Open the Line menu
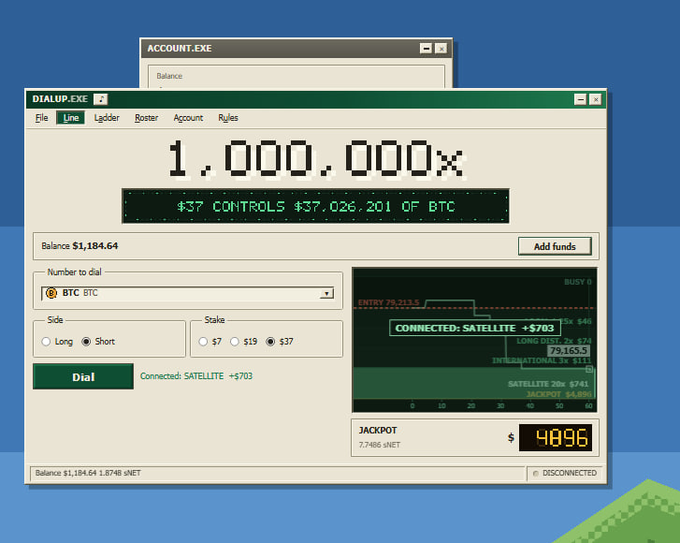The image size is (680, 543). [71, 118]
